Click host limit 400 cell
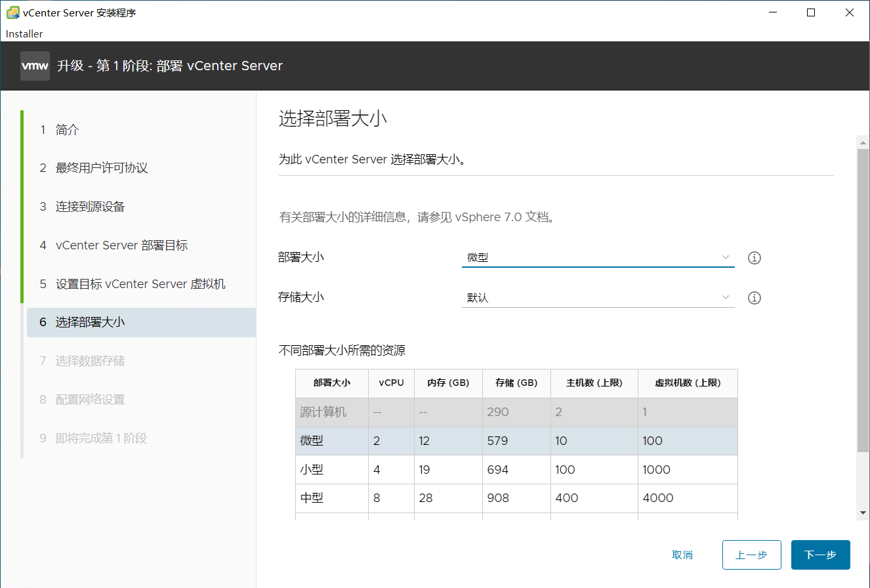 pyautogui.click(x=594, y=498)
